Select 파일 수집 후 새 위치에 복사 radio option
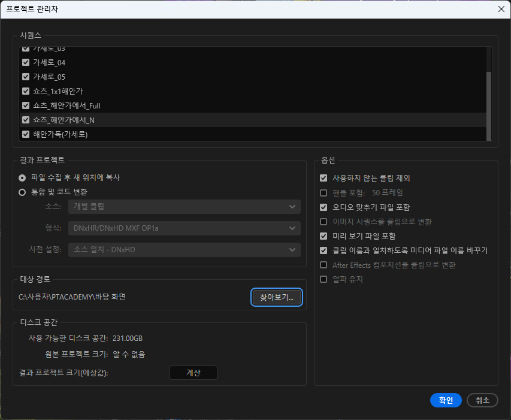Image resolution: width=511 pixels, height=420 pixels. coord(22,178)
